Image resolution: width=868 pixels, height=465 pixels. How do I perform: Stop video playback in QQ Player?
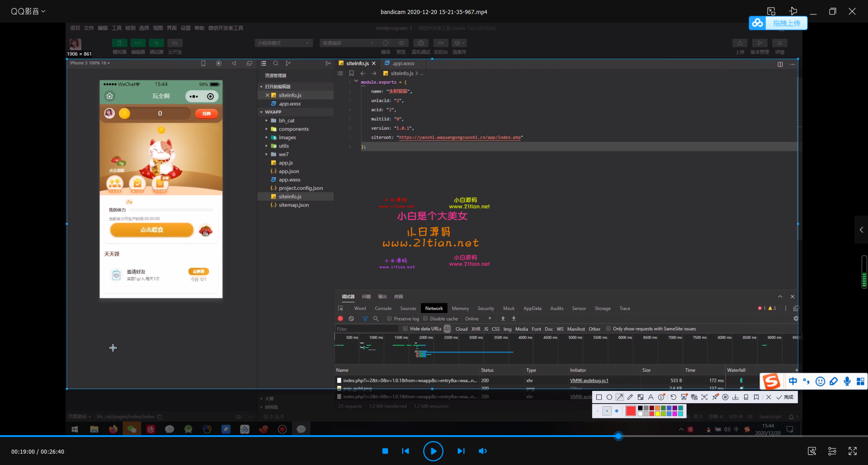point(385,451)
